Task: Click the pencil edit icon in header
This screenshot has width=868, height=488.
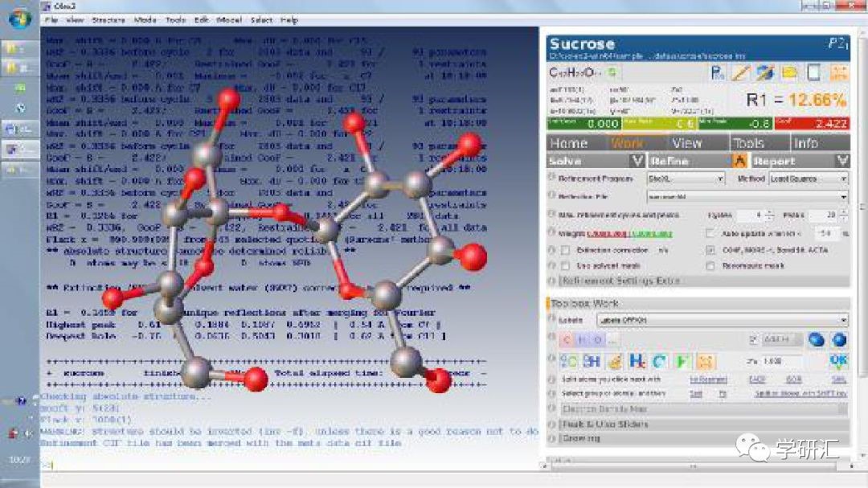Action: (x=741, y=72)
